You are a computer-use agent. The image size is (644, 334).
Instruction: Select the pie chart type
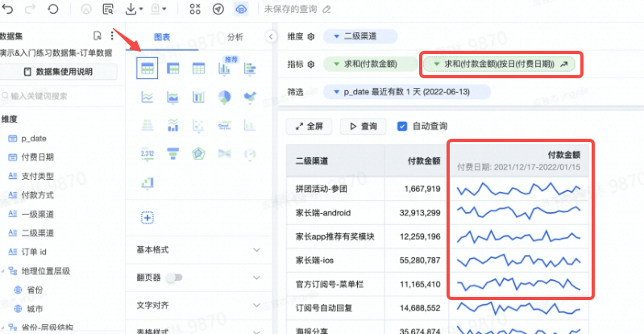pos(224,97)
